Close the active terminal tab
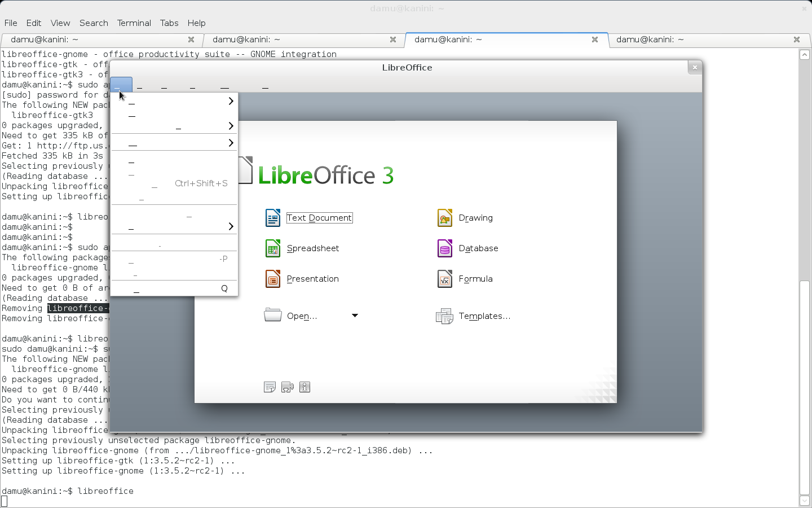This screenshot has height=508, width=812. coord(594,40)
